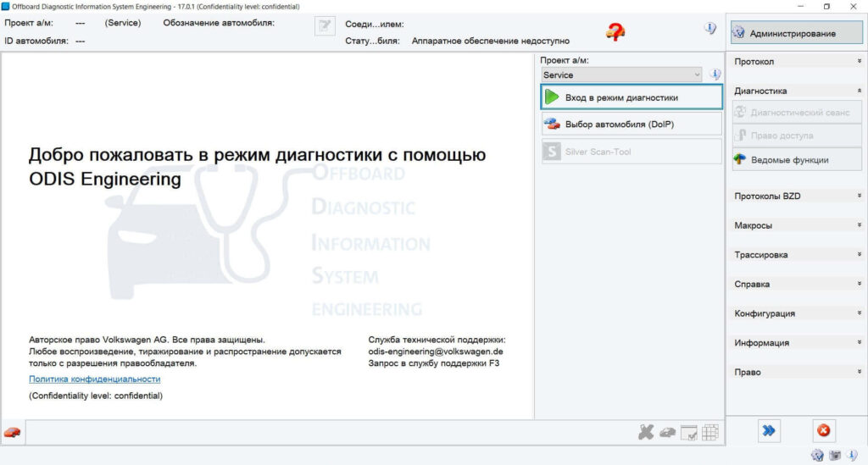Click Вход в режим диагностики button
This screenshot has width=868, height=465.
(x=631, y=97)
